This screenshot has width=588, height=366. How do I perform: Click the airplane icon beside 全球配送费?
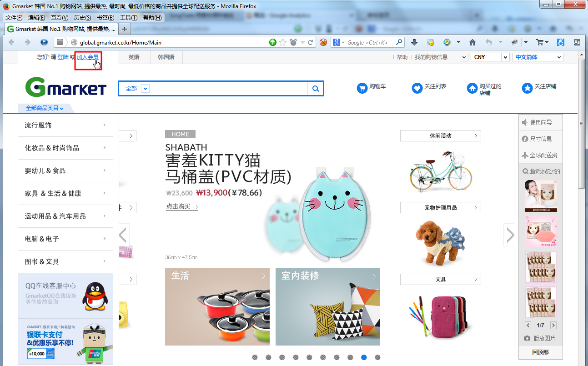[525, 155]
